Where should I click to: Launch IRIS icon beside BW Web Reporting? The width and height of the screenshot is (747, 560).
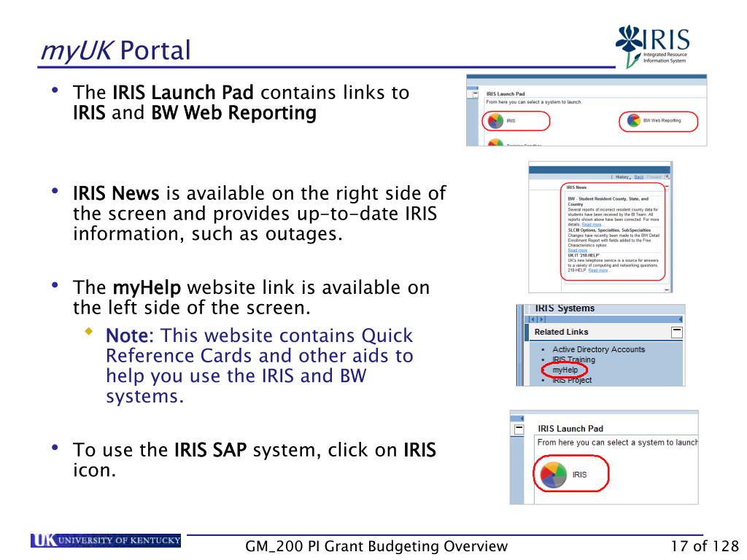tap(495, 120)
